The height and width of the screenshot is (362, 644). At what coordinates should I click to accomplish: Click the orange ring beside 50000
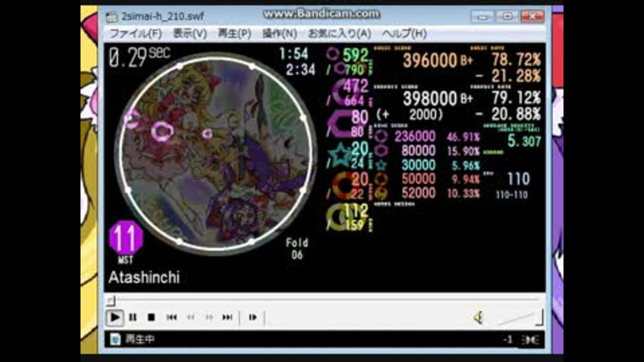click(381, 179)
